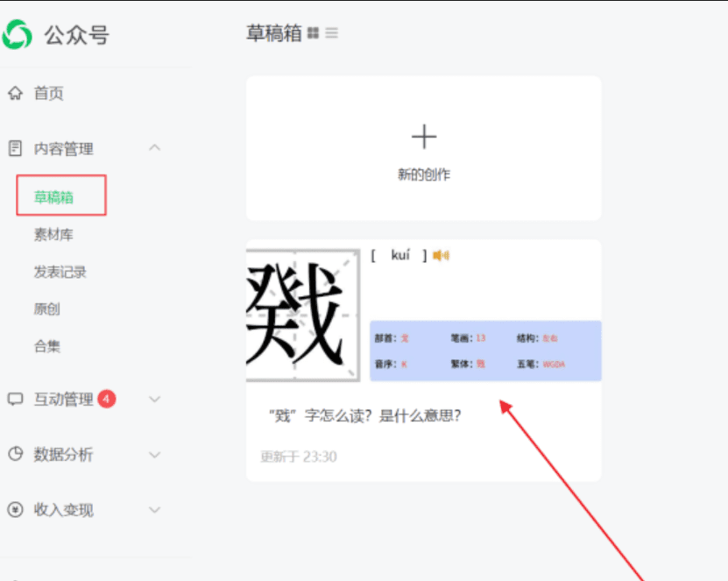Click the green 公众号 logo icon
Image resolution: width=728 pixels, height=581 pixels.
(17, 35)
